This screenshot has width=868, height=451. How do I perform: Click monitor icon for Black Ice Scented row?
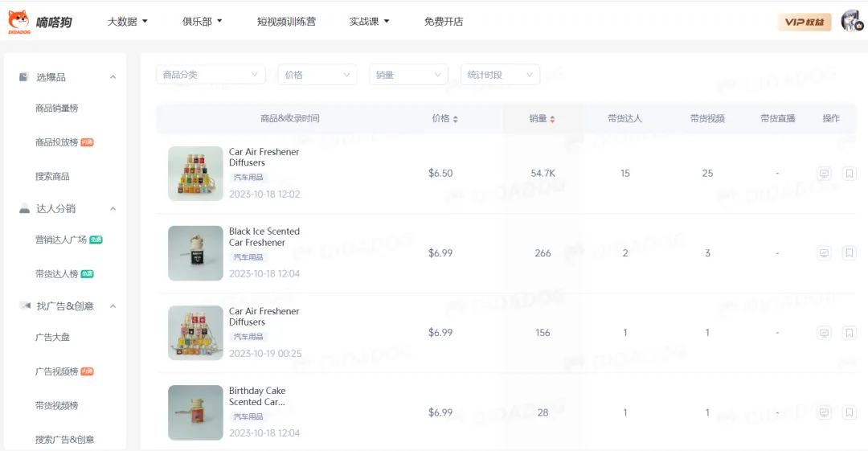click(824, 253)
